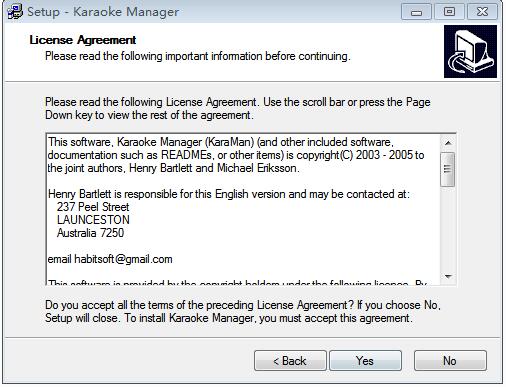Maximize the Karaoke Manager setup window
This screenshot has width=506, height=387.
coord(449,12)
